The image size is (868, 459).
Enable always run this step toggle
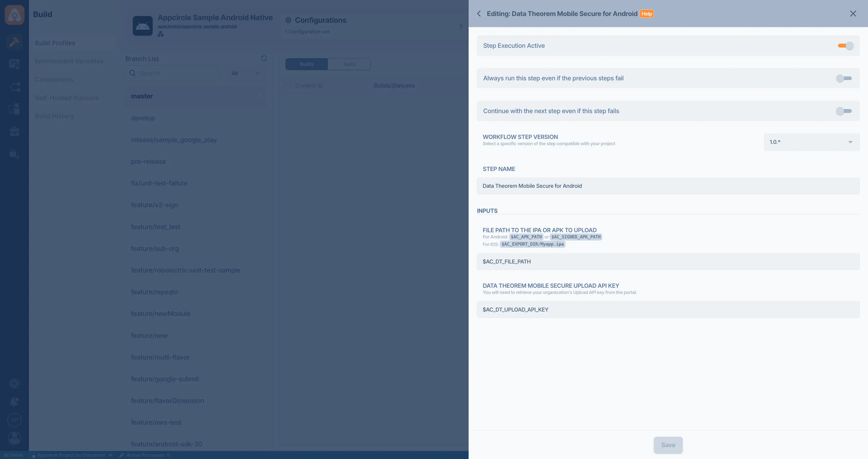tap(844, 78)
